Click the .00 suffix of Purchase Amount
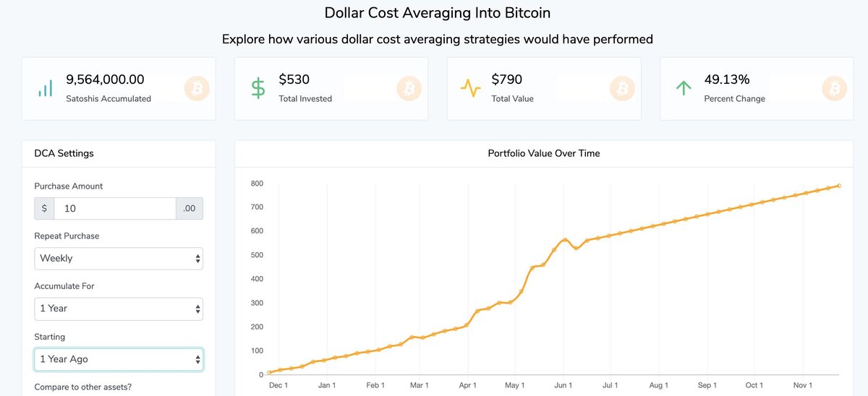868x396 pixels. click(189, 208)
